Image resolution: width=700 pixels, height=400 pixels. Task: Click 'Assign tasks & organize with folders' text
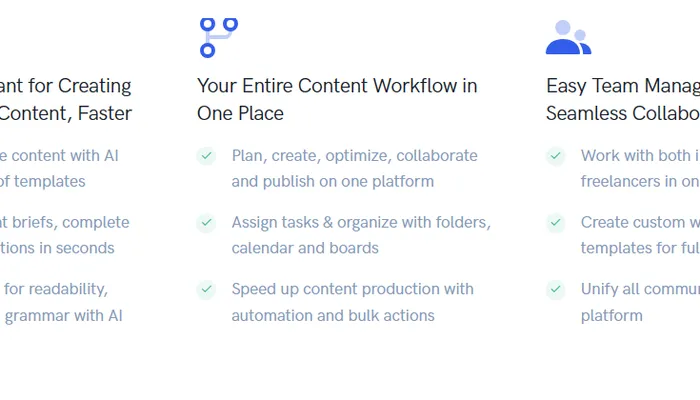pos(360,235)
